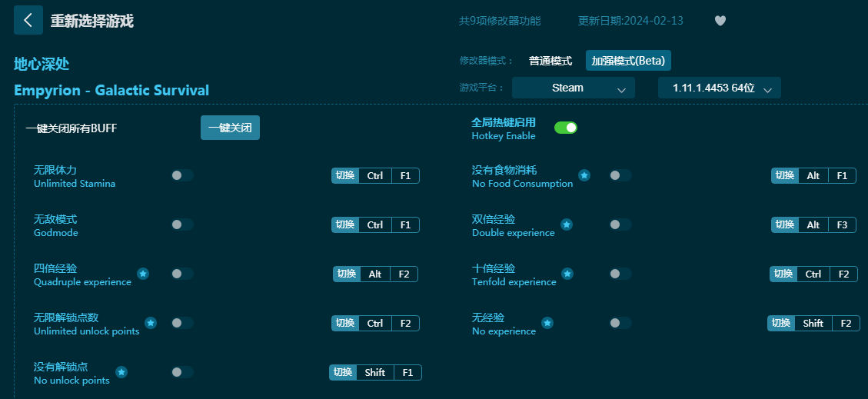Click F2 key field for Quadruple experience
Image resolution: width=868 pixels, height=399 pixels.
(x=404, y=274)
